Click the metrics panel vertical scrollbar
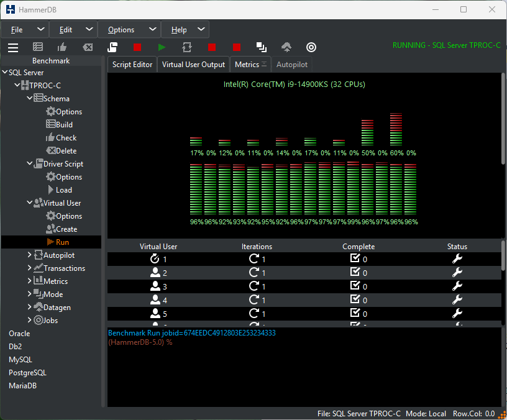The width and height of the screenshot is (507, 420). click(503, 120)
